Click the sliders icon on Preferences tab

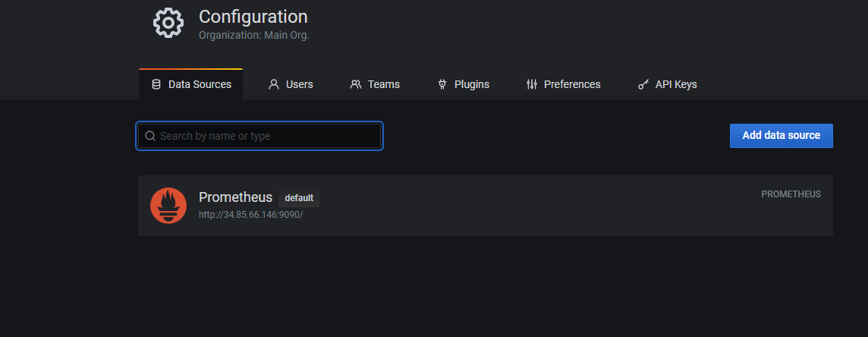[532, 85]
